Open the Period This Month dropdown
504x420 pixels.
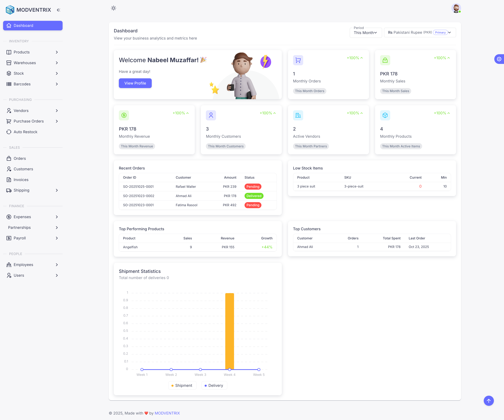(365, 33)
